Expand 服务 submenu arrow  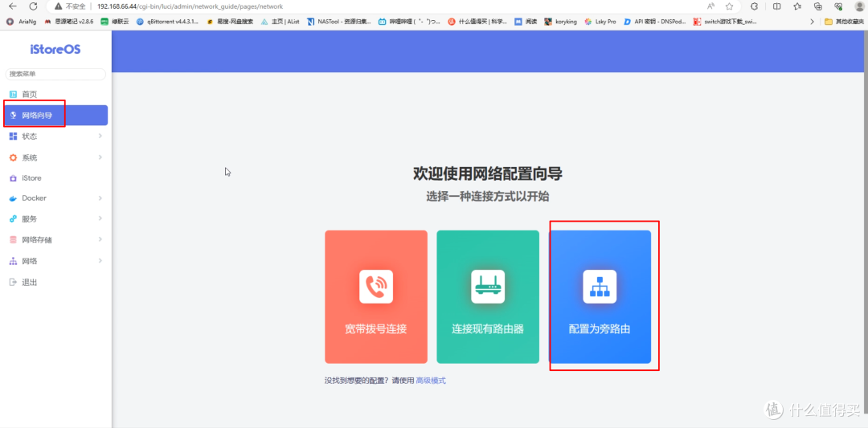(100, 218)
